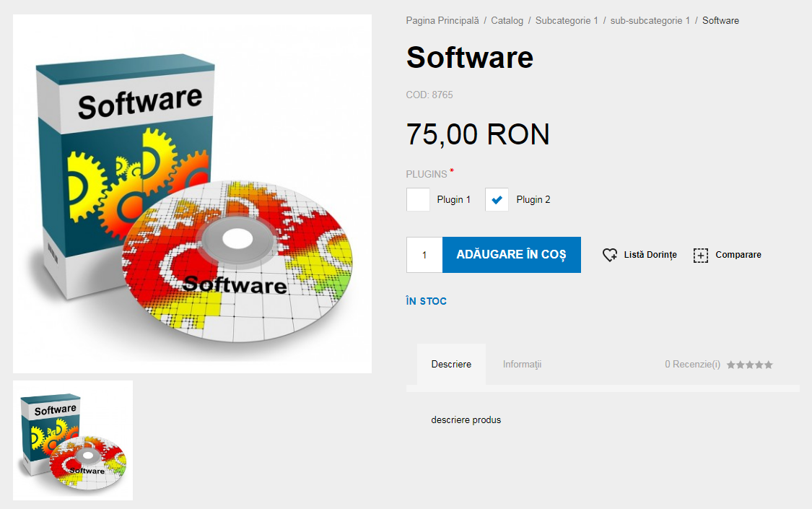Screen dimensions: 812x509
Task: Navigate to Subcategorie 1 breadcrumb
Action: coord(567,21)
